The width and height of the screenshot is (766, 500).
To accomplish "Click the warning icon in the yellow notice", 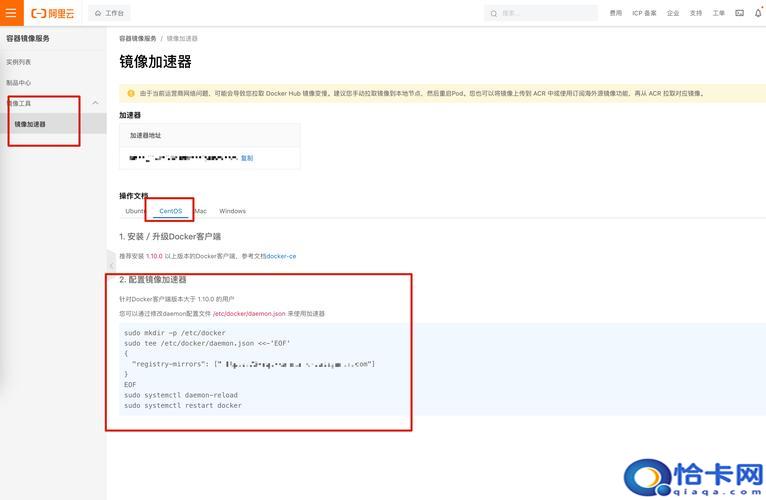I will pyautogui.click(x=131, y=93).
